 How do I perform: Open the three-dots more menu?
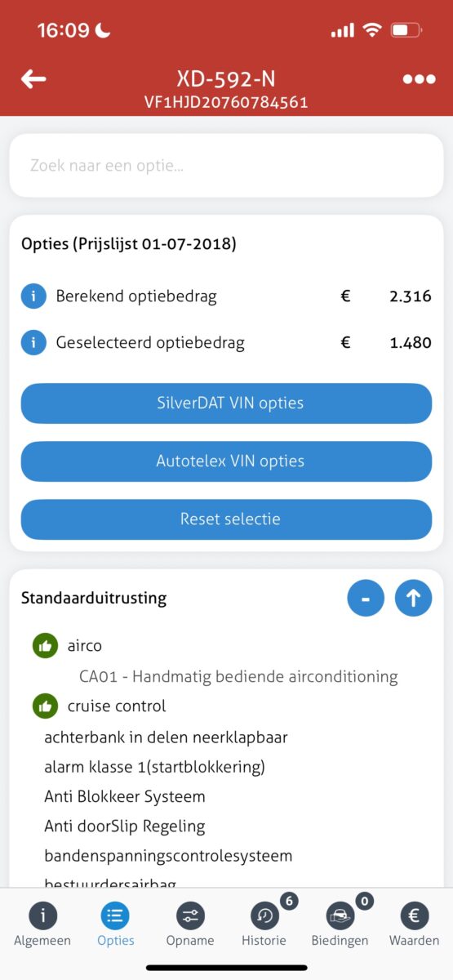[x=419, y=79]
